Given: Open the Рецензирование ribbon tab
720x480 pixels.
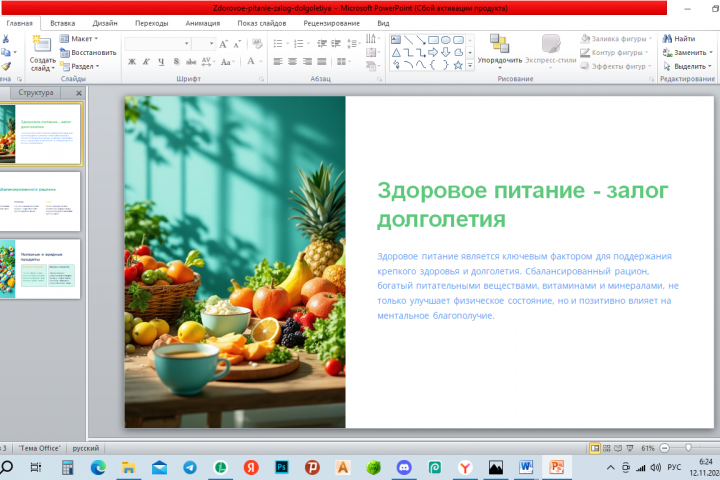Looking at the screenshot, I should click(x=332, y=23).
